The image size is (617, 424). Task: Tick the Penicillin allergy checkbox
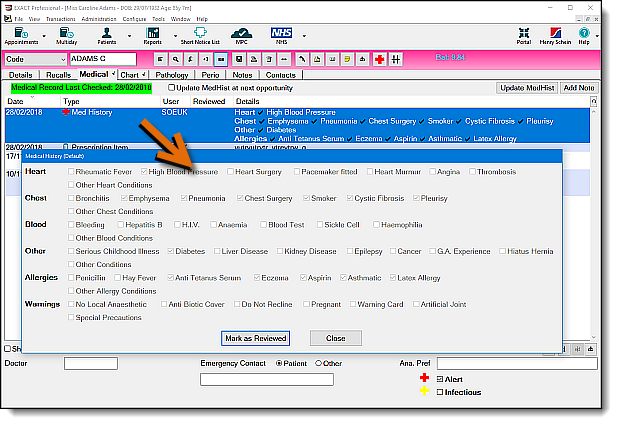(71, 277)
